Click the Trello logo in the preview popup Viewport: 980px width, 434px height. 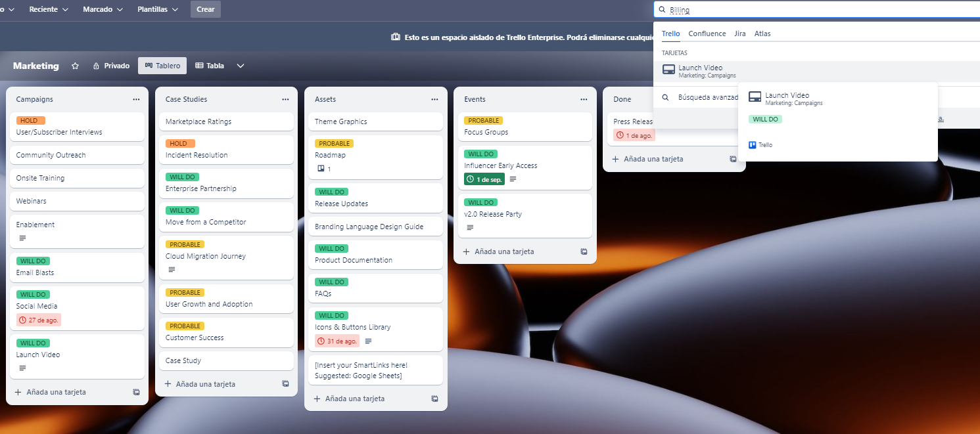tap(753, 145)
